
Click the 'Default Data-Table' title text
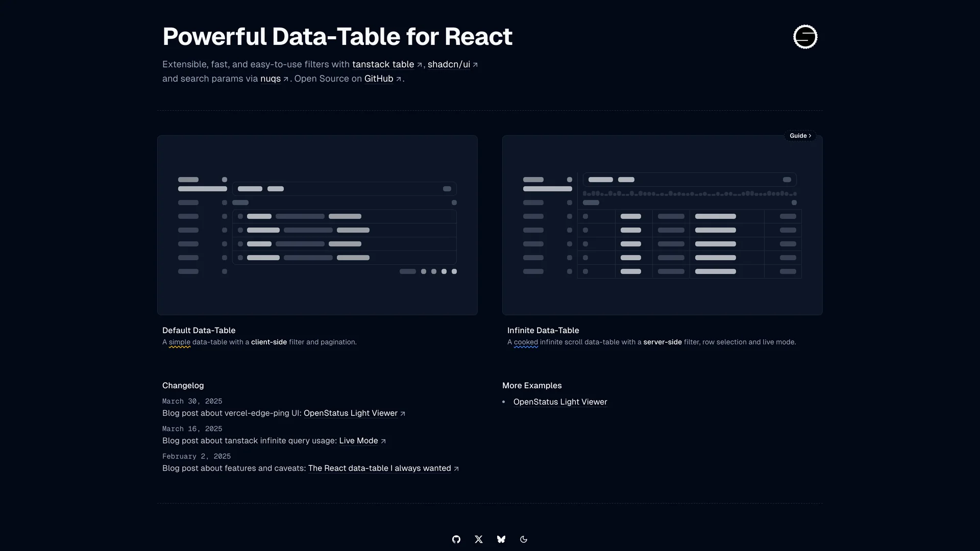(199, 331)
